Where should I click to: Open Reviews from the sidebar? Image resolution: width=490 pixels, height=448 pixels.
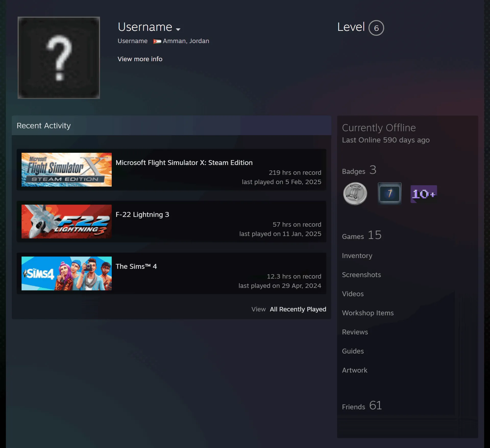click(x=355, y=332)
